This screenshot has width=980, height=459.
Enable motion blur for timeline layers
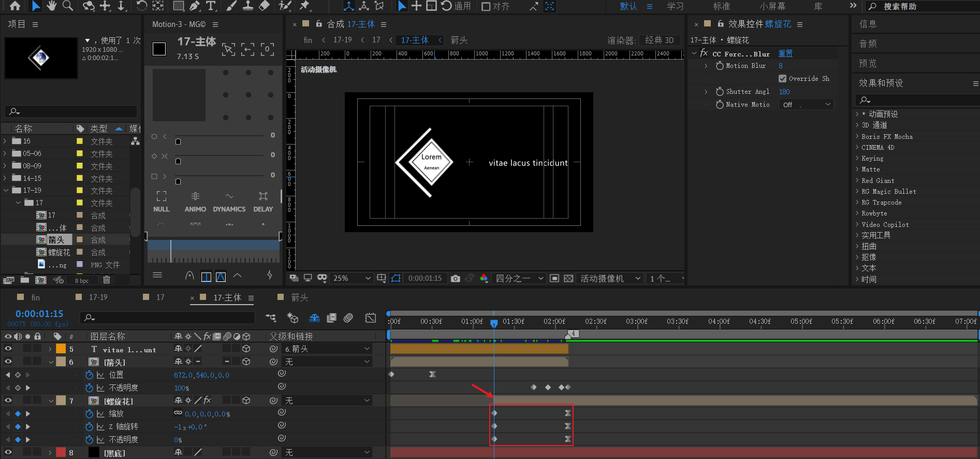[x=348, y=318]
